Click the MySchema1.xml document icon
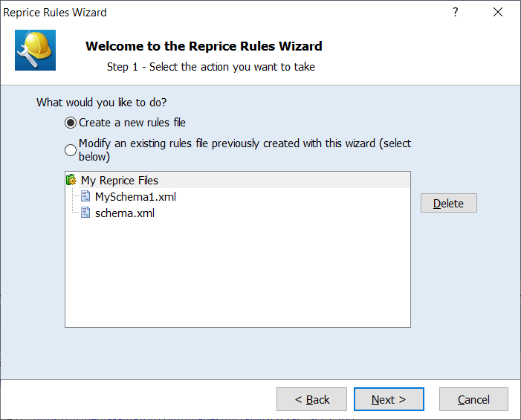The width and height of the screenshot is (521, 420). tap(85, 196)
